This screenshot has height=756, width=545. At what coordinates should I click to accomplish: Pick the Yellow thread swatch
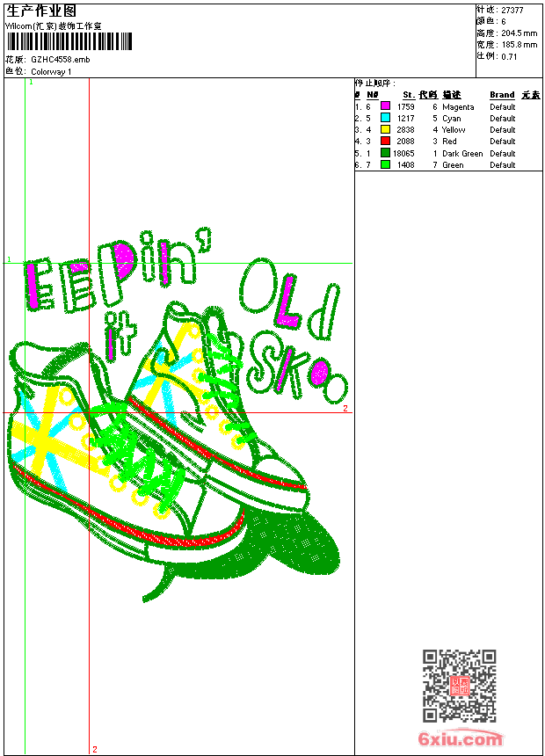coord(385,129)
